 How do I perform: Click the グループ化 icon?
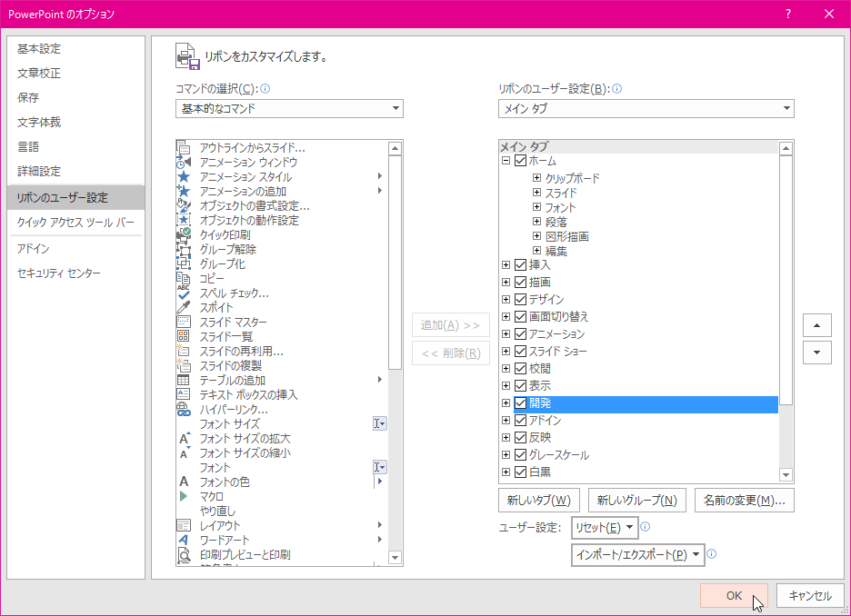click(x=184, y=264)
